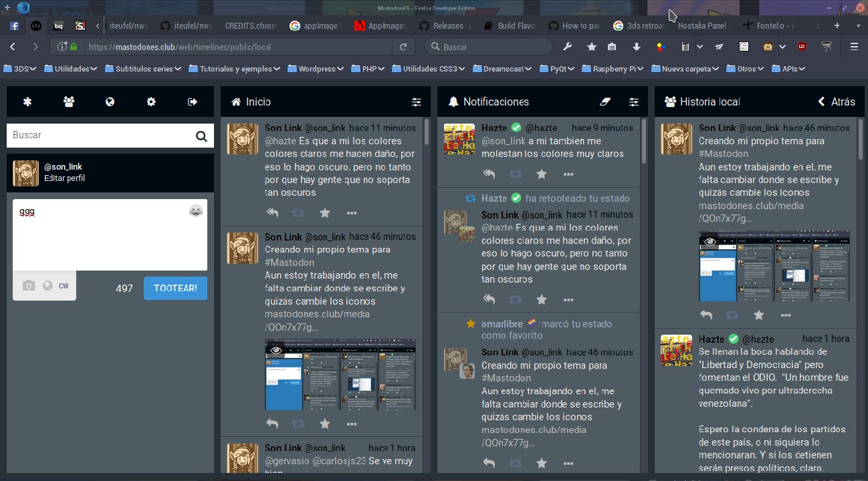The width and height of the screenshot is (868, 481).
Task: Hide media via eye icon in Historia local
Action: click(x=709, y=241)
